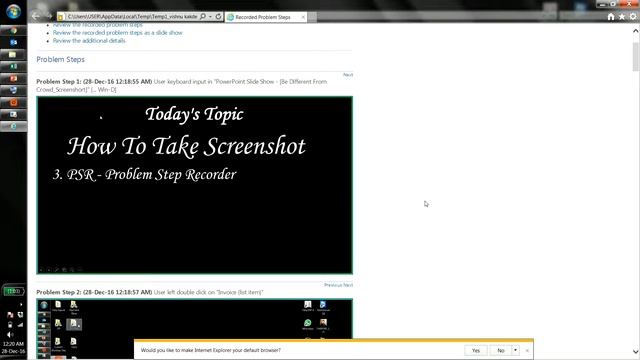Image resolution: width=640 pixels, height=360 pixels.
Task: Click the page scrollbar down arrow
Action: point(636,351)
